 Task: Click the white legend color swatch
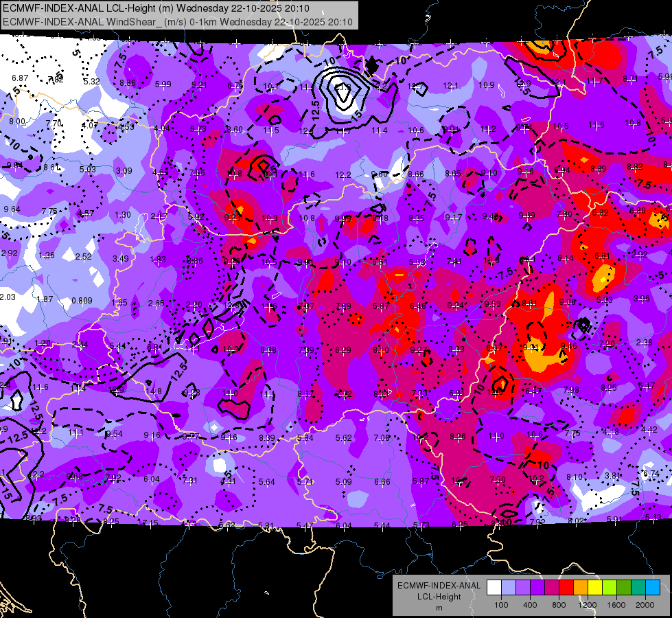pos(494,588)
